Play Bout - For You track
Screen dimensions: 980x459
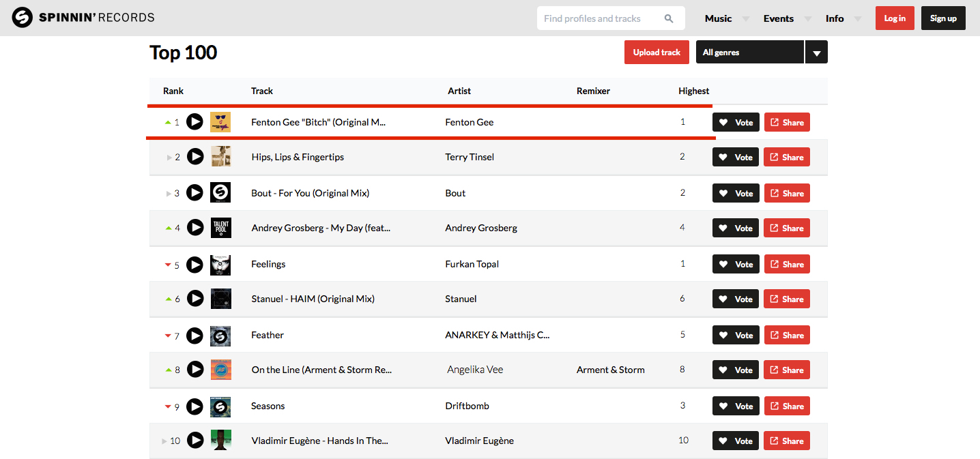point(195,193)
